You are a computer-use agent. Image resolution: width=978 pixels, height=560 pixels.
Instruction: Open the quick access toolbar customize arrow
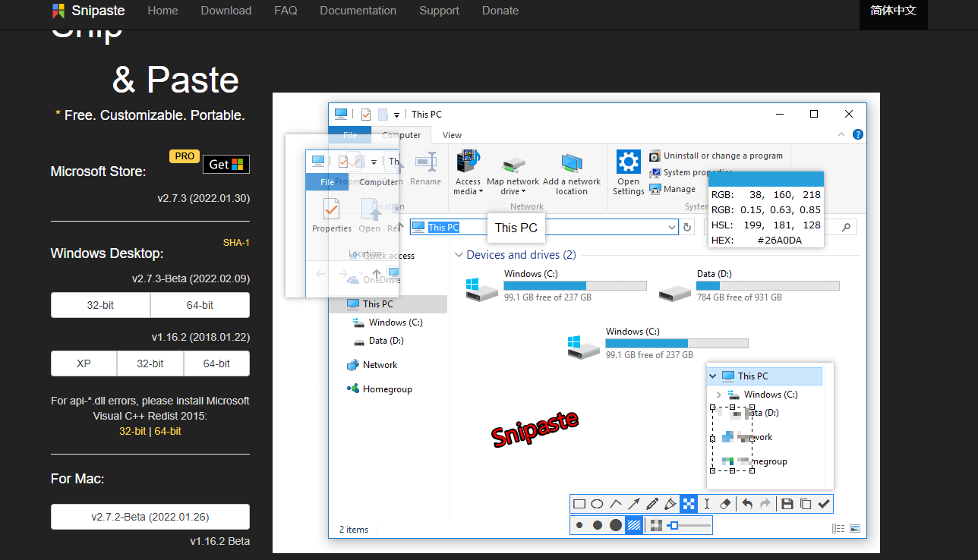pos(396,115)
